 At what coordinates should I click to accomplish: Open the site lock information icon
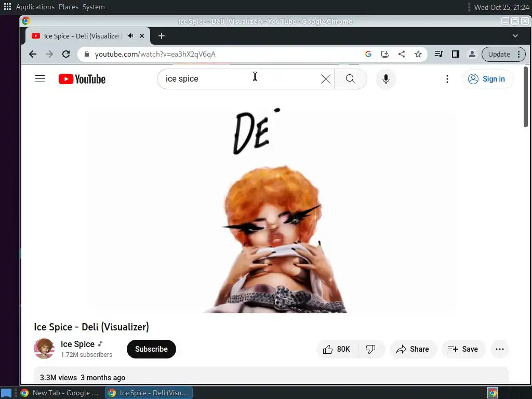pyautogui.click(x=87, y=54)
